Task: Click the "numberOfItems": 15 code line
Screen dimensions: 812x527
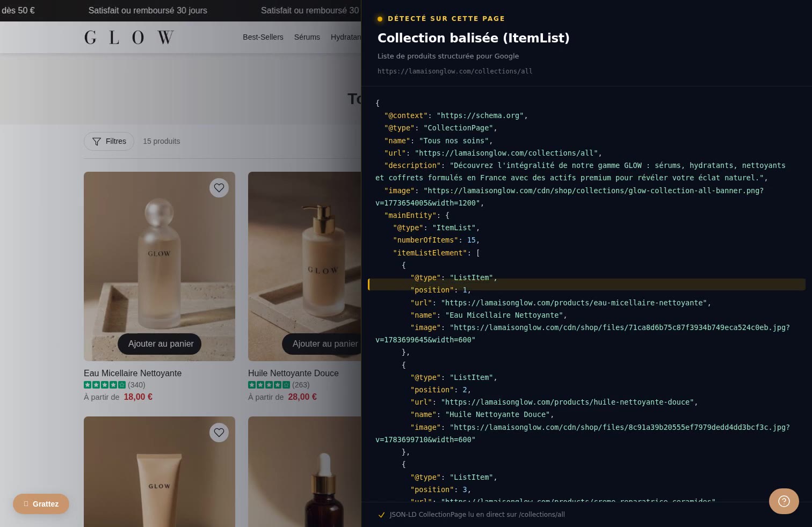Action: pyautogui.click(x=436, y=240)
